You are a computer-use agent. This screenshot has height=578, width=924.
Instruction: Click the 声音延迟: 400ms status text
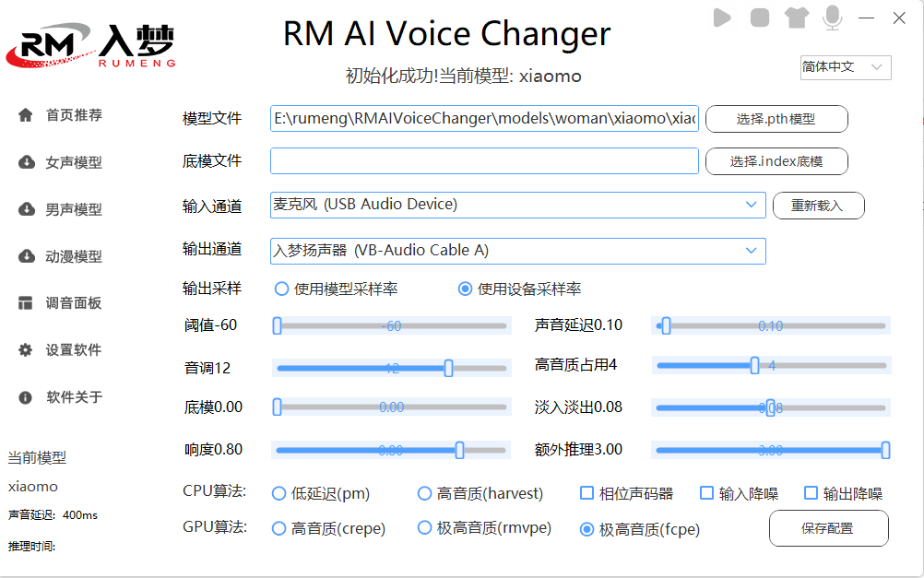(x=53, y=515)
